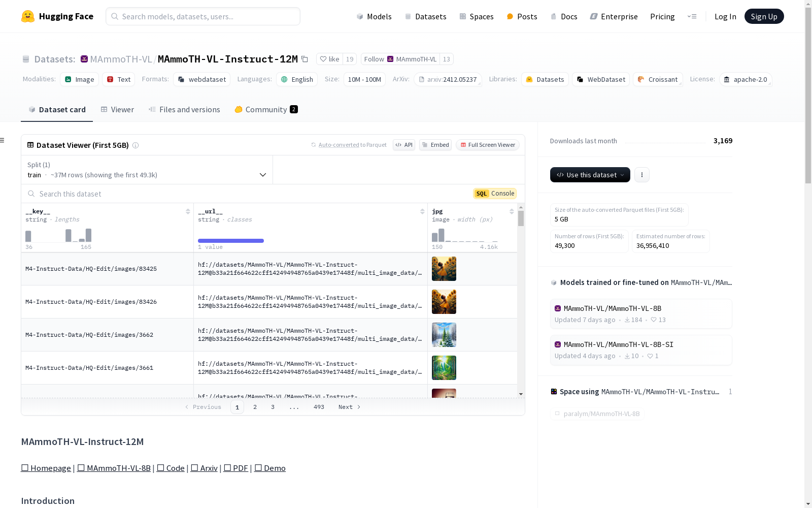Select the Text modality tag
This screenshot has height=508, width=812.
coord(119,79)
